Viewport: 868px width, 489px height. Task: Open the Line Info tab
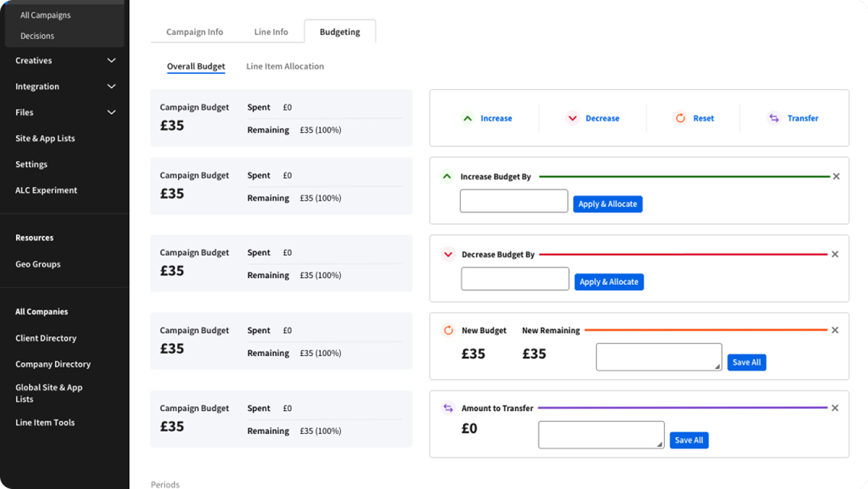point(271,32)
